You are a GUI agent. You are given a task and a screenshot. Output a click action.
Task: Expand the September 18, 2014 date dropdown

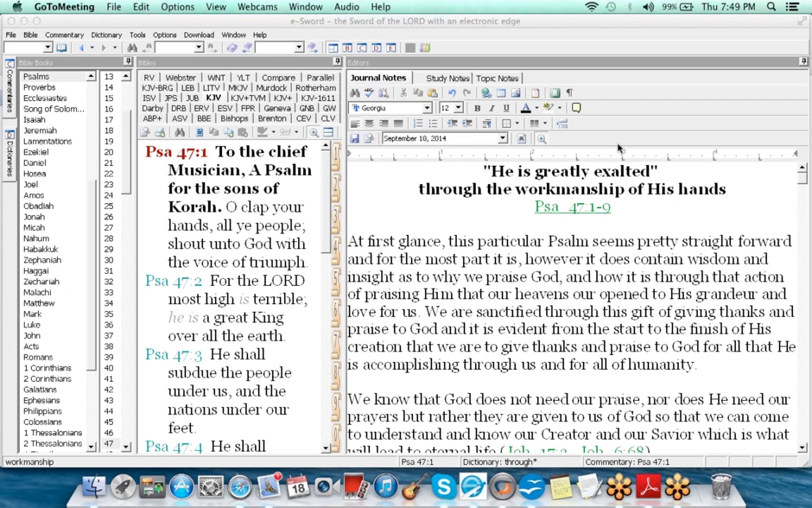pos(503,138)
